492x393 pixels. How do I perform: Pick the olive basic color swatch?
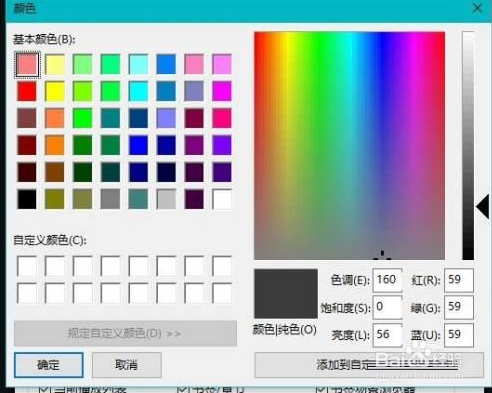55,199
